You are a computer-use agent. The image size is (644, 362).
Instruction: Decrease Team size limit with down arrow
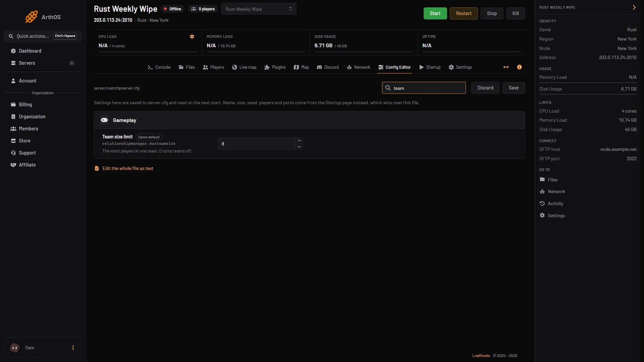[299, 146]
